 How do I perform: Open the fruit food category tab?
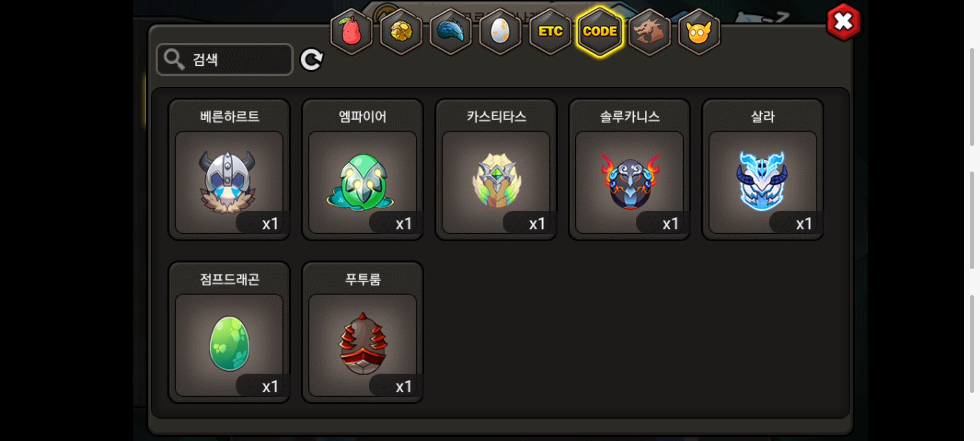[x=351, y=32]
